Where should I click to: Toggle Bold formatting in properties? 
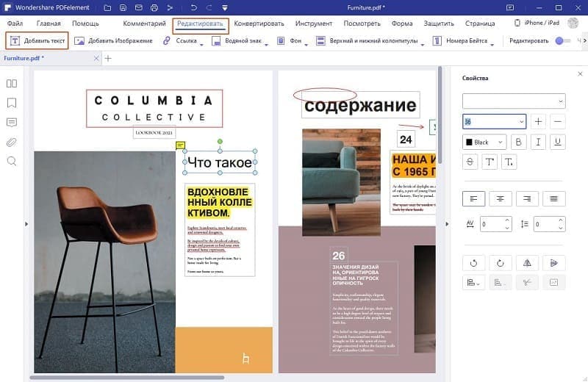coord(518,142)
